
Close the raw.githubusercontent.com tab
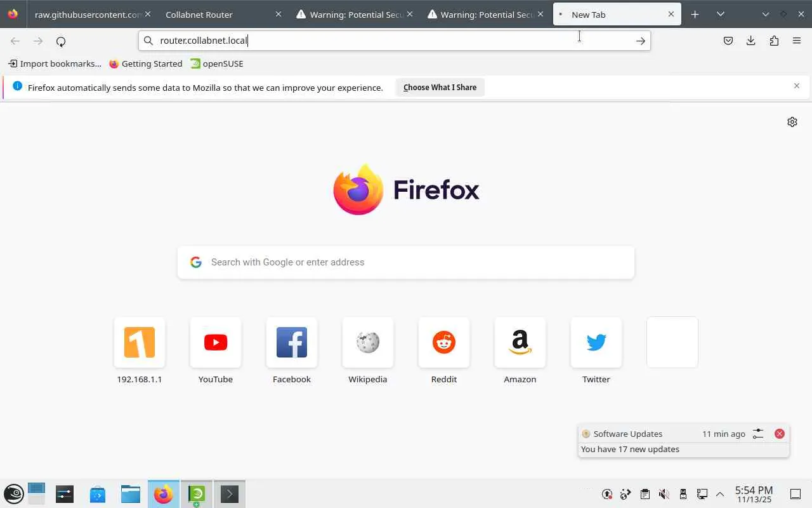pos(147,14)
